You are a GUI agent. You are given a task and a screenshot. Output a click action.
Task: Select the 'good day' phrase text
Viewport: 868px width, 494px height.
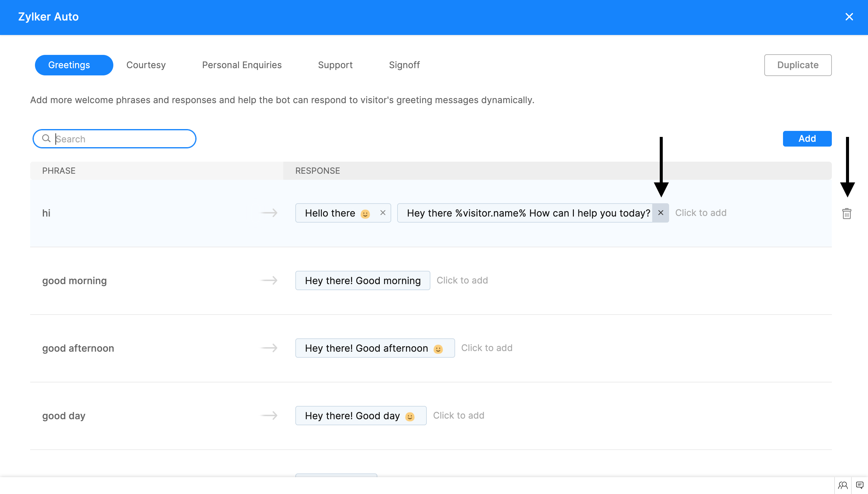click(x=64, y=416)
